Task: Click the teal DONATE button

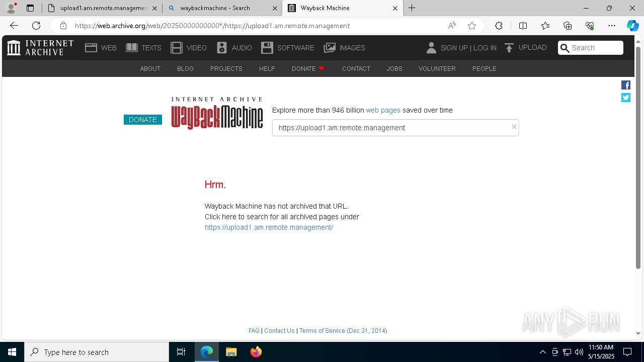Action: coord(143,120)
